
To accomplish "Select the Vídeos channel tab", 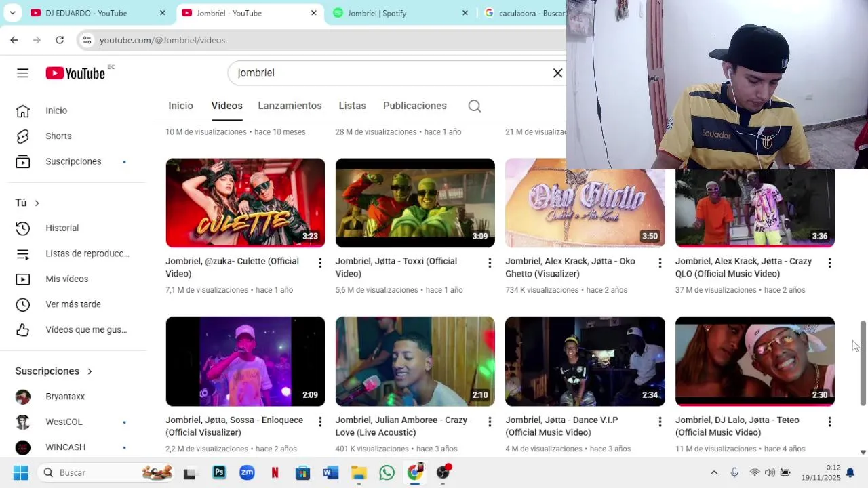I will tap(226, 106).
